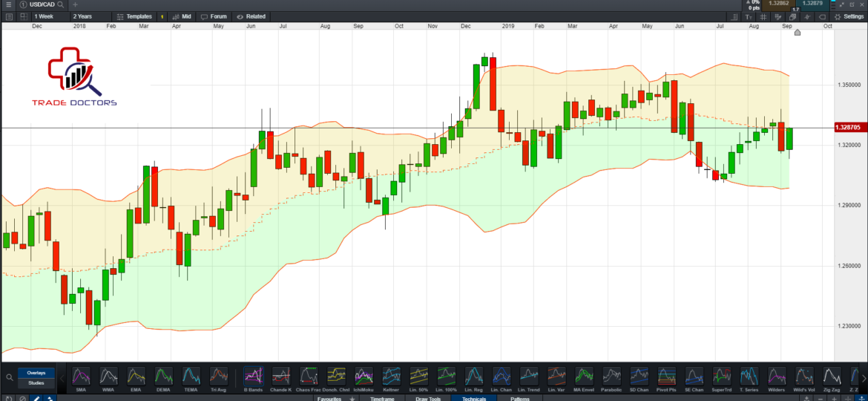Expand the Templates menu

coord(135,16)
